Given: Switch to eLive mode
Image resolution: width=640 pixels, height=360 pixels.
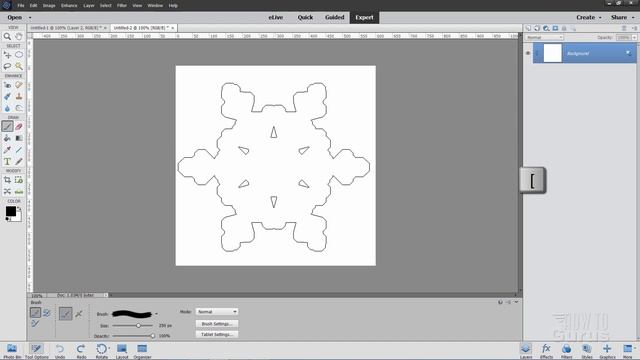Looking at the screenshot, I should tap(276, 17).
